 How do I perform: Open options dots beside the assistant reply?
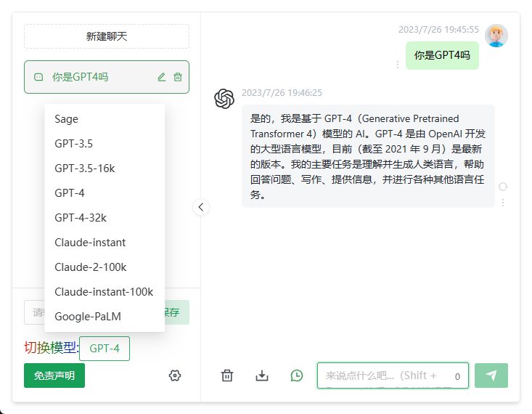pyautogui.click(x=503, y=203)
